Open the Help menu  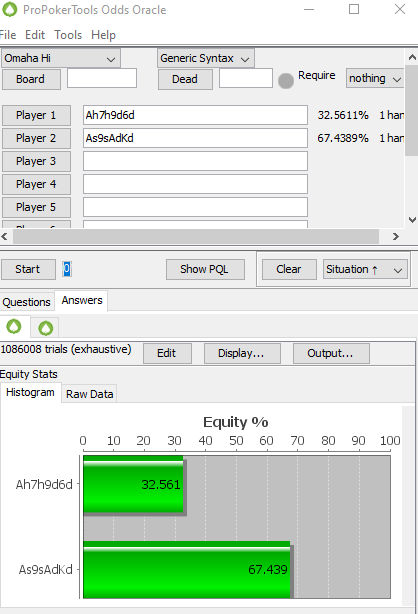[103, 35]
